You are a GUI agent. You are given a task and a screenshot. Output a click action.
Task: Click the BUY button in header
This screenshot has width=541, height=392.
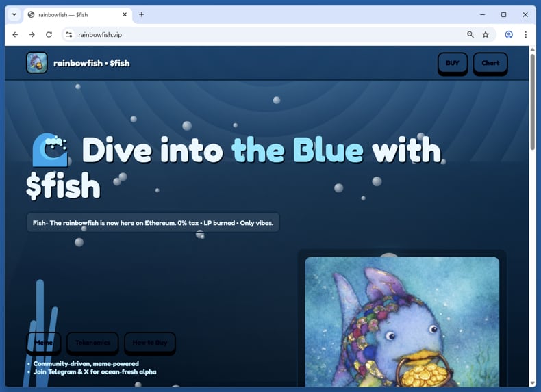tap(453, 63)
